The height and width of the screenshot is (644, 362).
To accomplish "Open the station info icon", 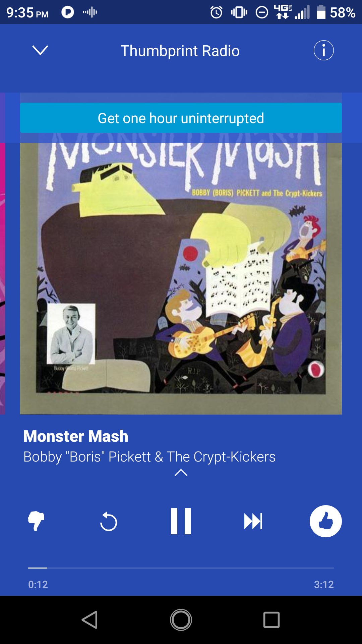I will point(323,51).
